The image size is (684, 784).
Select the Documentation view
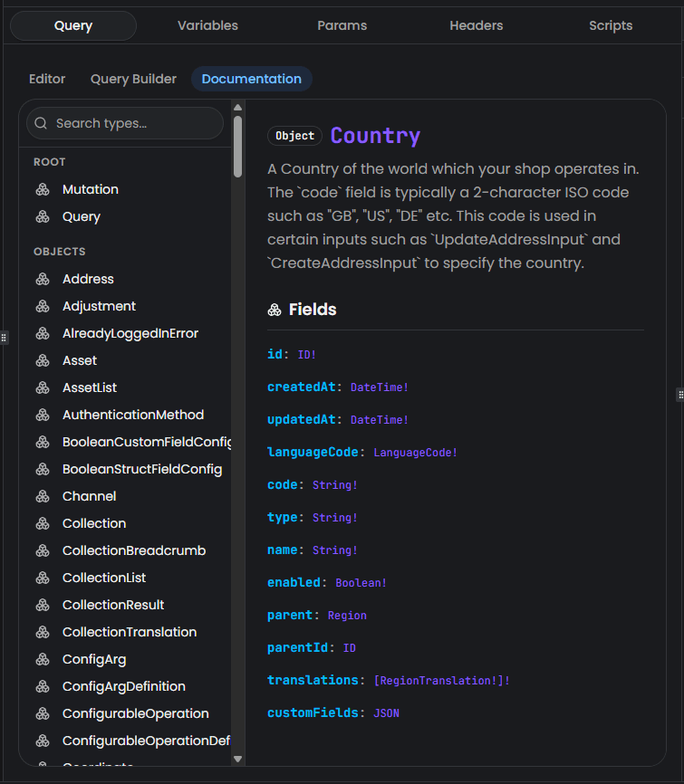coord(252,79)
